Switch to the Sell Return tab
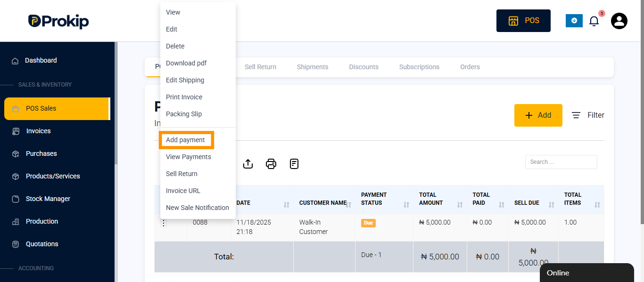 [260, 67]
